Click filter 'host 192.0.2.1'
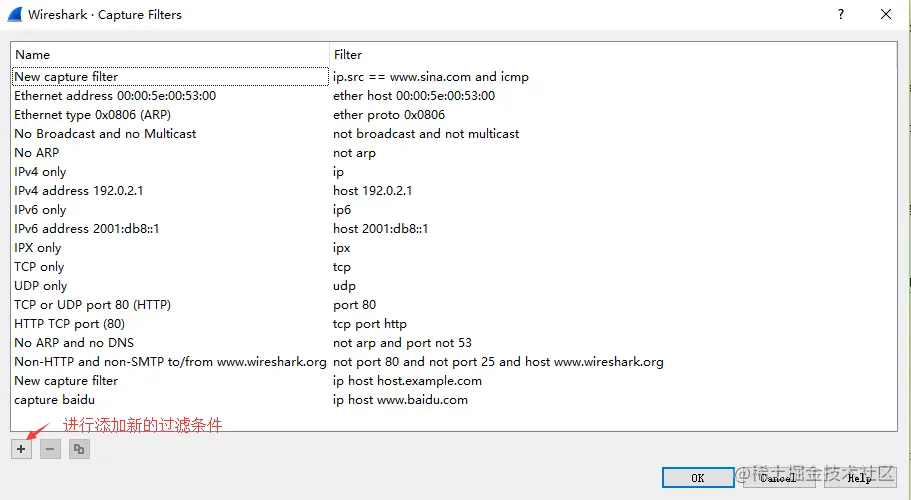 click(372, 190)
